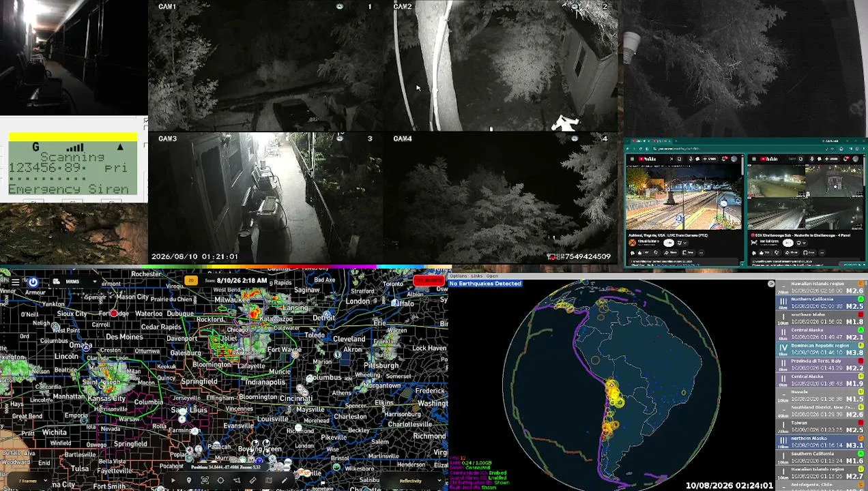This screenshot has height=491, width=868.
Task: Click the browser address bar
Action: pyautogui.click(x=740, y=149)
